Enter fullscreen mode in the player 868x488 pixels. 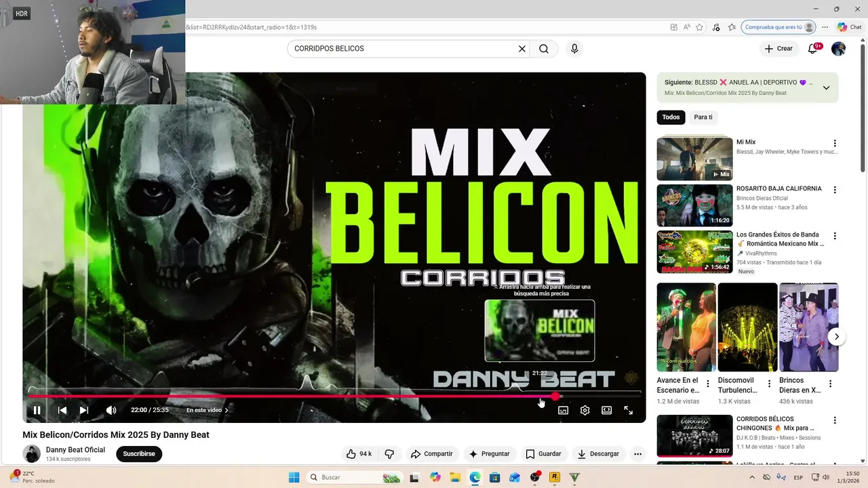(629, 410)
